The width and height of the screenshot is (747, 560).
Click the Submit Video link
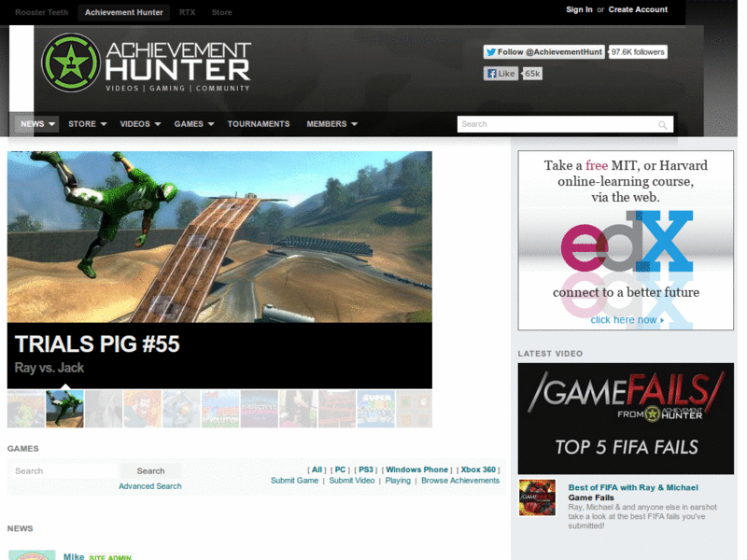point(352,481)
